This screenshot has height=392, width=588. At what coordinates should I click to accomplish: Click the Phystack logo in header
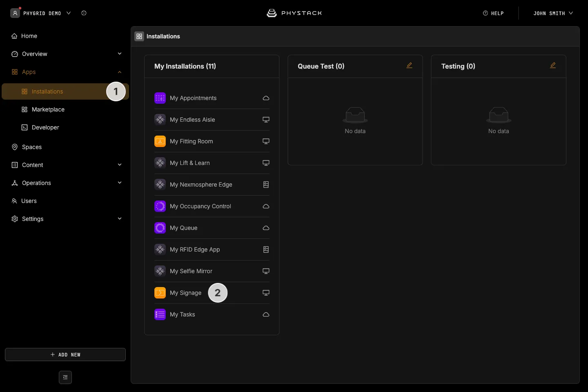point(294,13)
